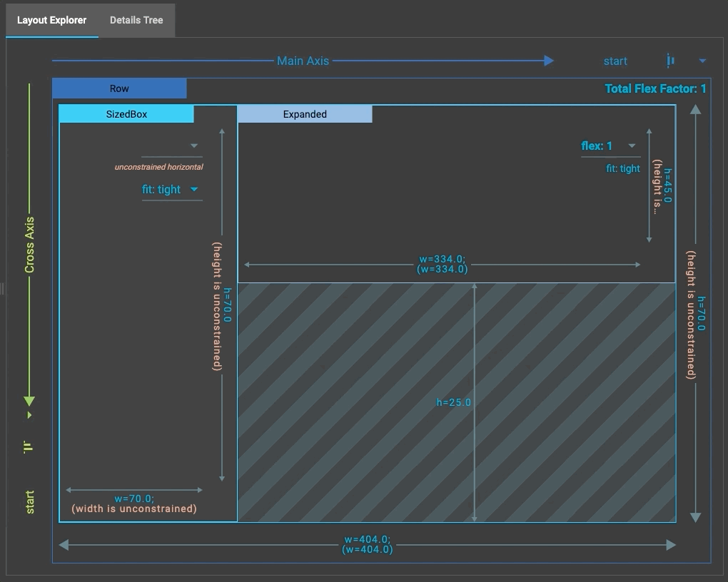Select the Row widget header
Screen dimensions: 728x582
[x=118, y=88]
